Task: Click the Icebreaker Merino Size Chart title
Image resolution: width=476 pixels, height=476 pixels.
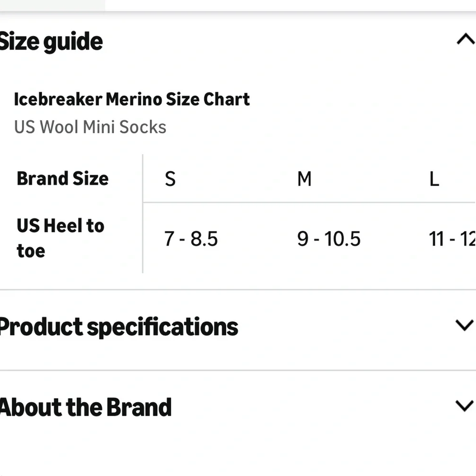Action: tap(132, 99)
